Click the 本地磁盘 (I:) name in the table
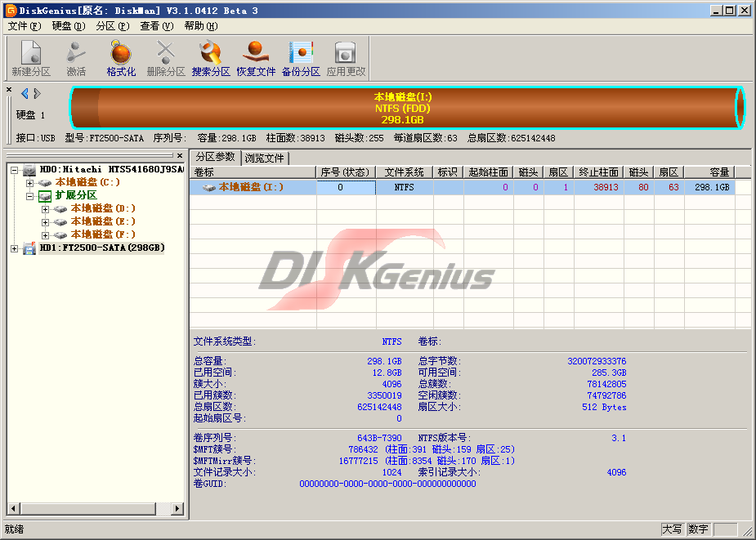756x540 pixels. 251,187
